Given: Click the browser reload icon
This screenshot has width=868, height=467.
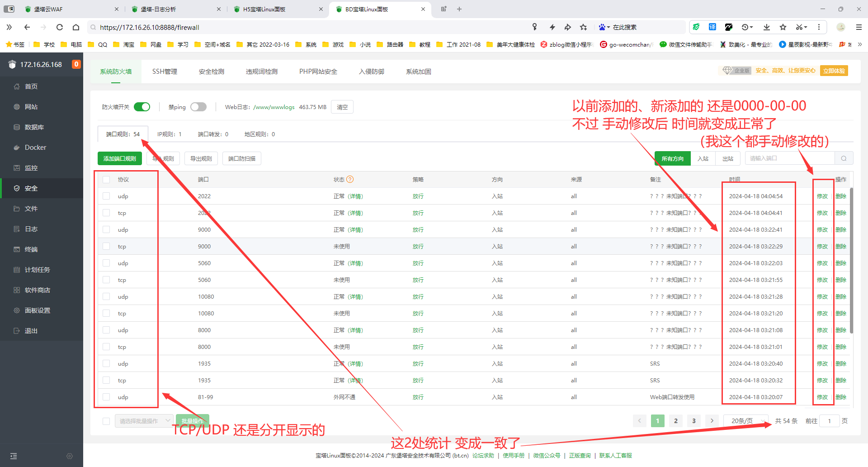Looking at the screenshot, I should 60,27.
